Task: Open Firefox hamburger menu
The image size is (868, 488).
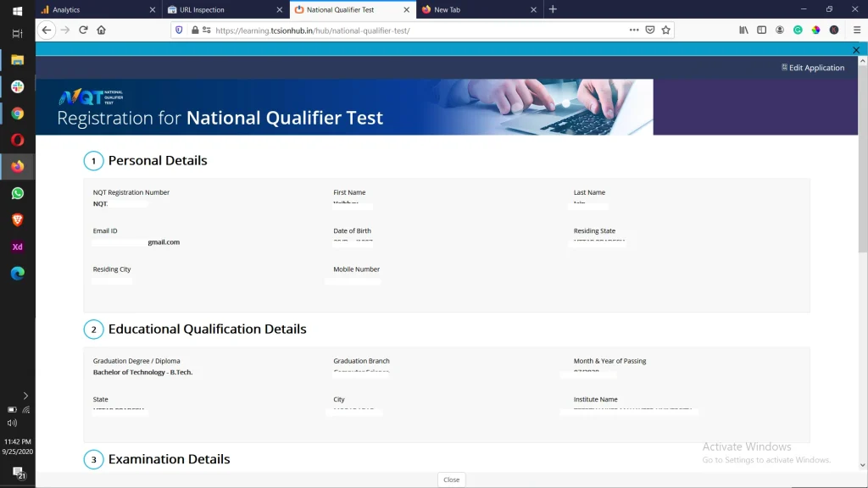Action: 855,30
